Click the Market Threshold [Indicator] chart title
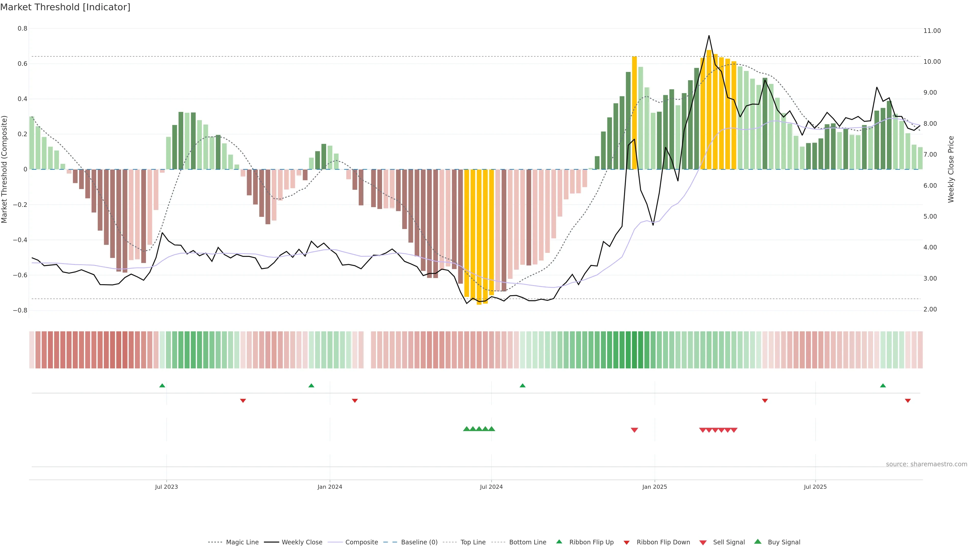Viewport: 980px width, 551px height. pos(65,7)
